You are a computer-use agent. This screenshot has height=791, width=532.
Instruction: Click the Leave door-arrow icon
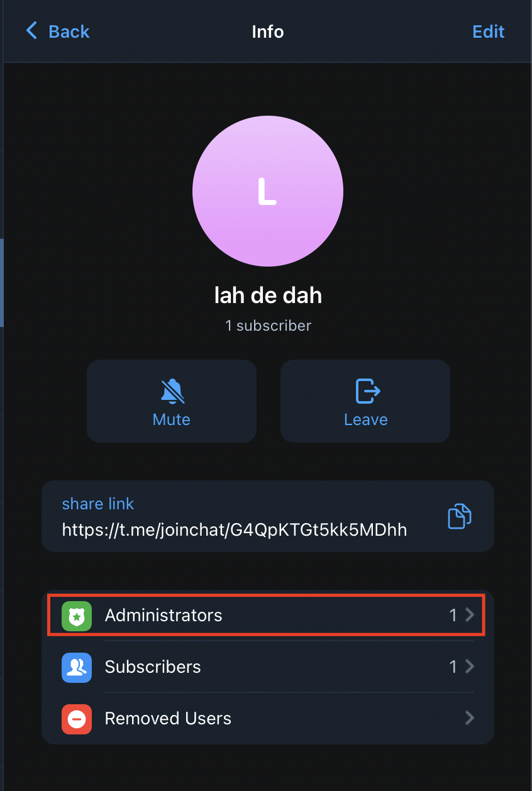pyautogui.click(x=367, y=390)
